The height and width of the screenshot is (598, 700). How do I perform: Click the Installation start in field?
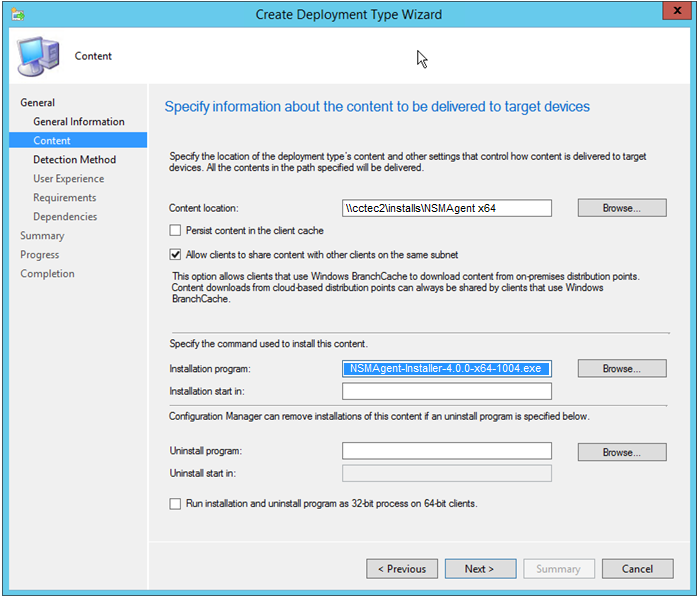pyautogui.click(x=447, y=391)
